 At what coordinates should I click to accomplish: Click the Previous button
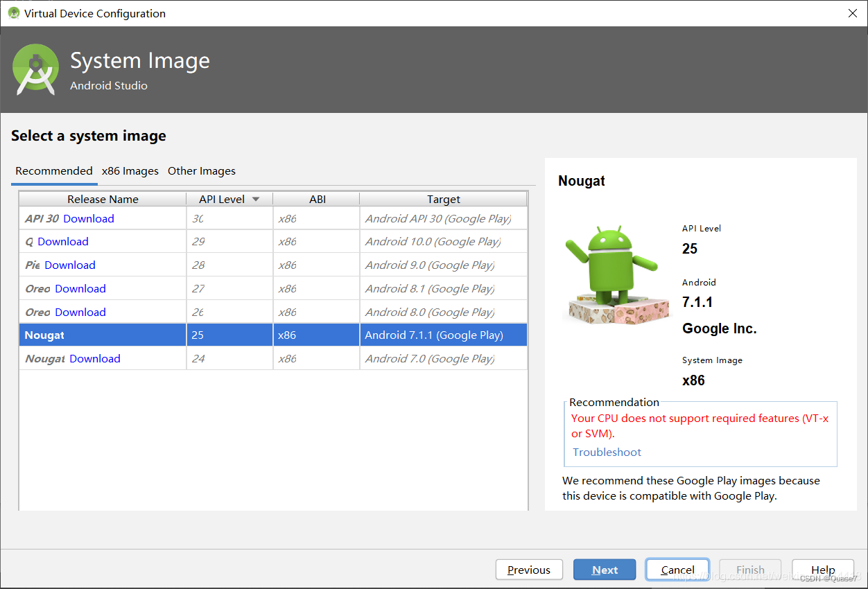pos(529,570)
